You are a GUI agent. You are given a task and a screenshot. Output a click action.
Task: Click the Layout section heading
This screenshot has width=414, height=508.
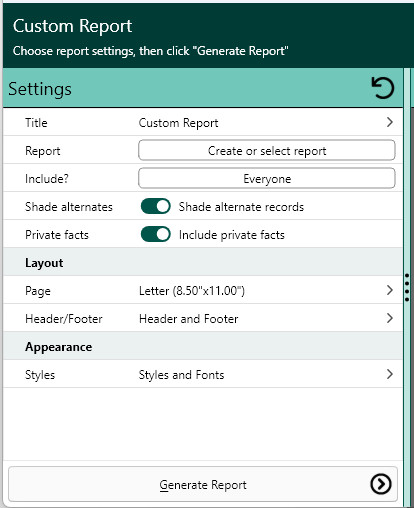pos(44,263)
